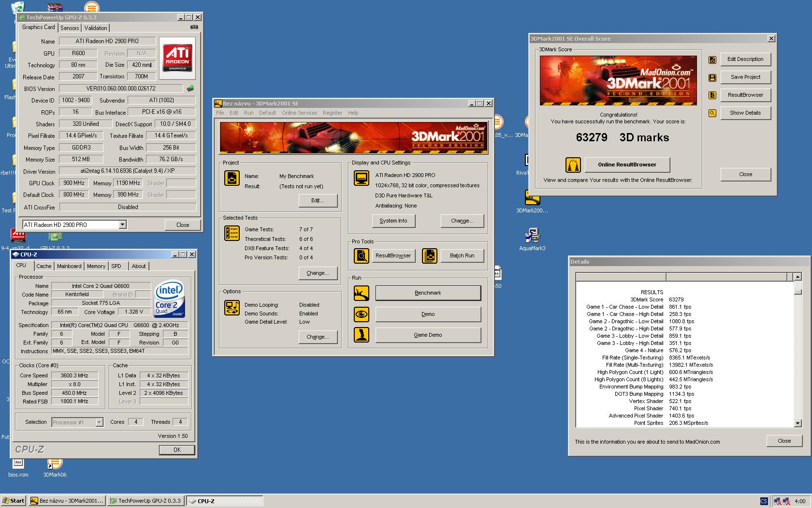Click the language indicator in system tray

764,501
